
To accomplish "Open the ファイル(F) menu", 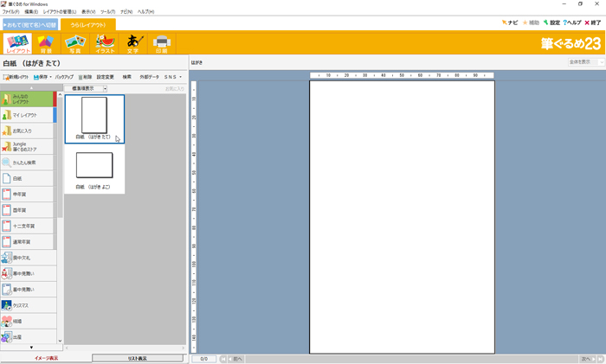I will (10, 12).
